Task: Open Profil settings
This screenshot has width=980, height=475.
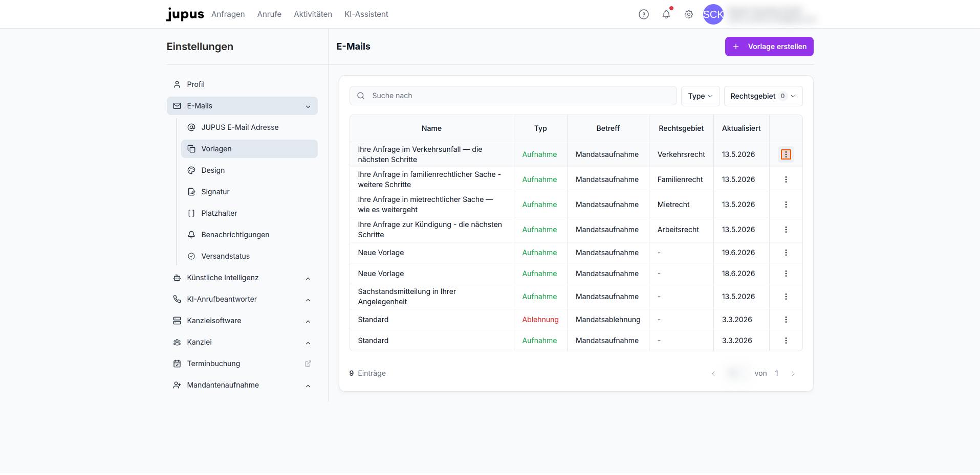Action: pos(242,84)
